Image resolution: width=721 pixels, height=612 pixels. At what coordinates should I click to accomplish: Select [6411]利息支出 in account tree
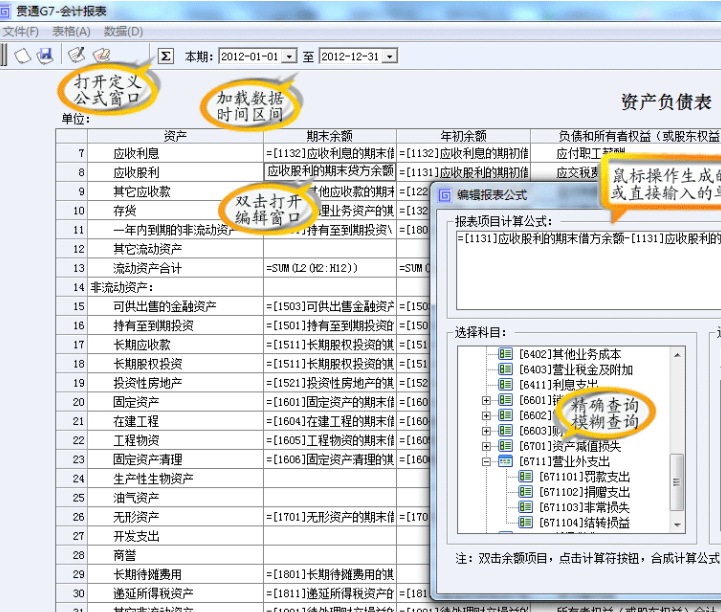coord(559,385)
